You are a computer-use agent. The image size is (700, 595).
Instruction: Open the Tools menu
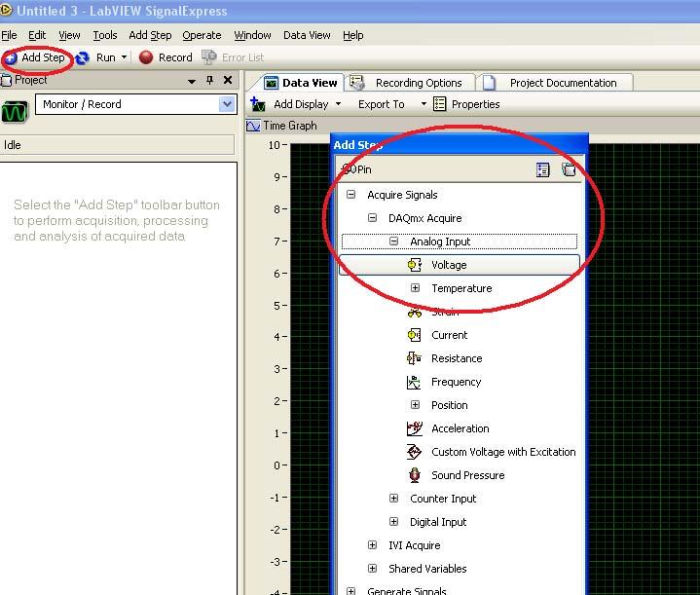click(x=105, y=35)
